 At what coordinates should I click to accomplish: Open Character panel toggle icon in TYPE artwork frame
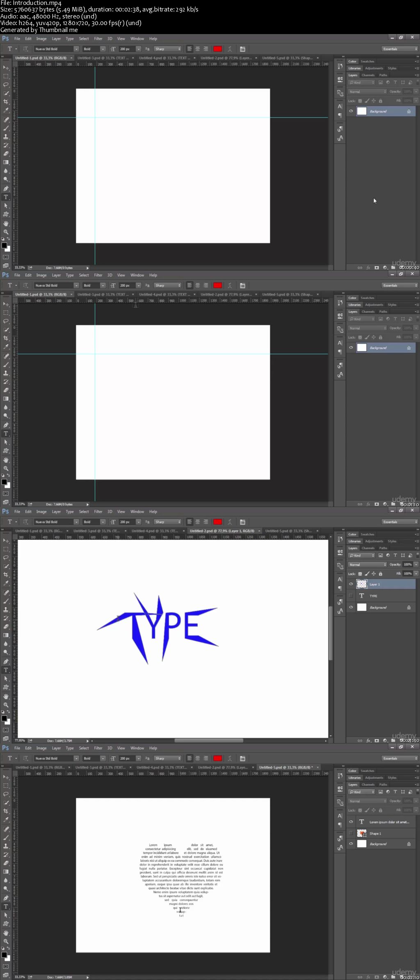pos(242,522)
